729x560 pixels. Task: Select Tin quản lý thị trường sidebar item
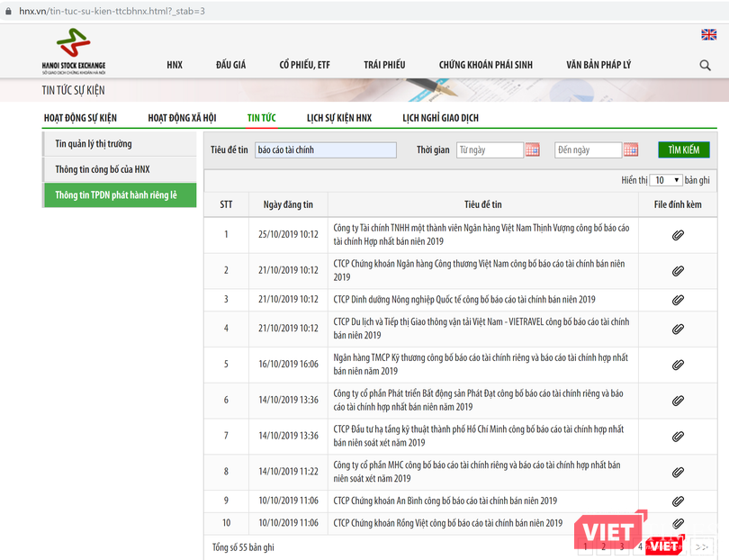(x=94, y=144)
